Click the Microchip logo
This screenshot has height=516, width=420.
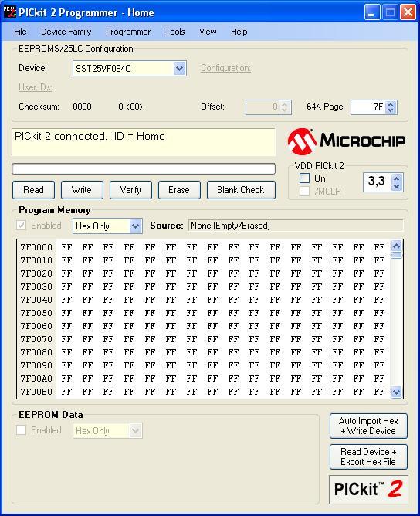coord(347,141)
